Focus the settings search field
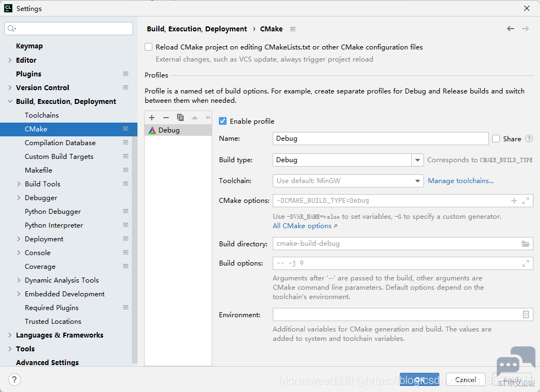The width and height of the screenshot is (540, 392). point(69,29)
